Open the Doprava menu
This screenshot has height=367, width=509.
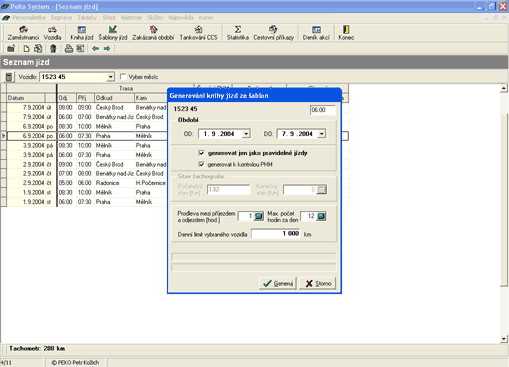click(x=61, y=18)
